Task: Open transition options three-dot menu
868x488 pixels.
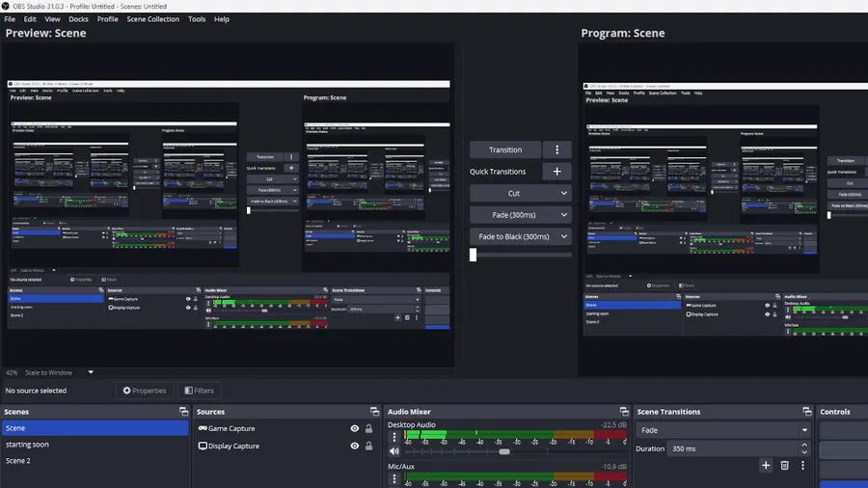Action: [x=556, y=149]
